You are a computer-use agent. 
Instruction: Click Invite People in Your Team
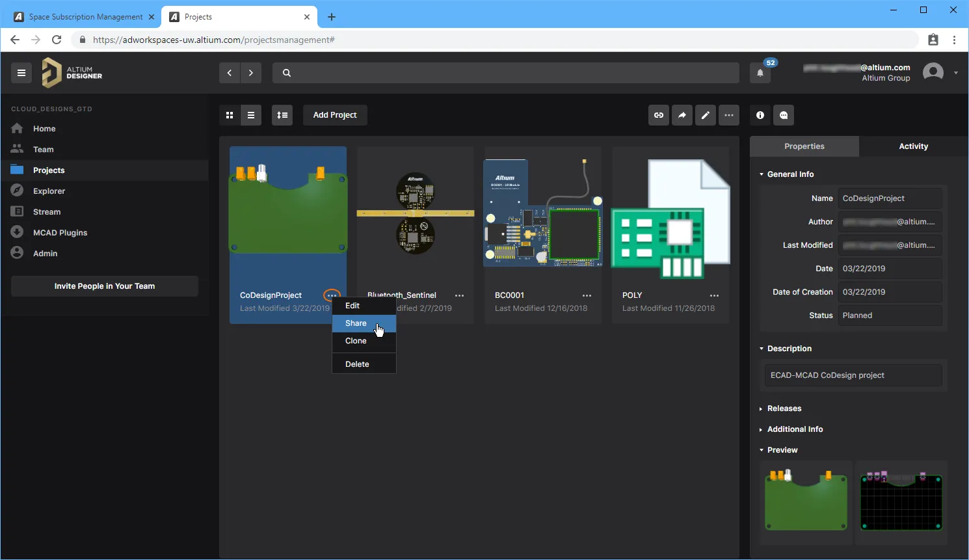(105, 286)
